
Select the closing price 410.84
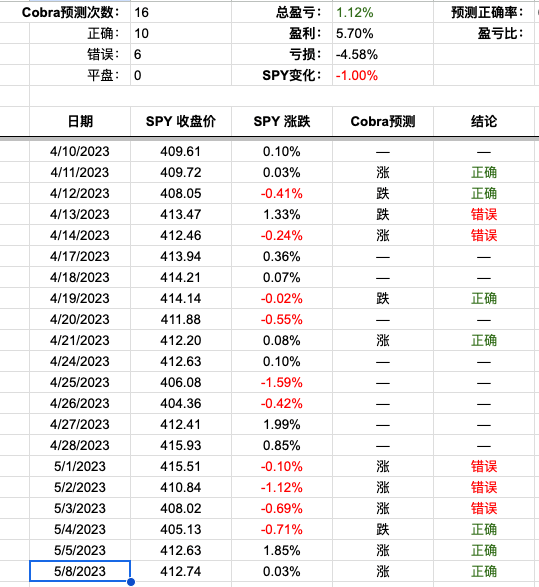181,487
